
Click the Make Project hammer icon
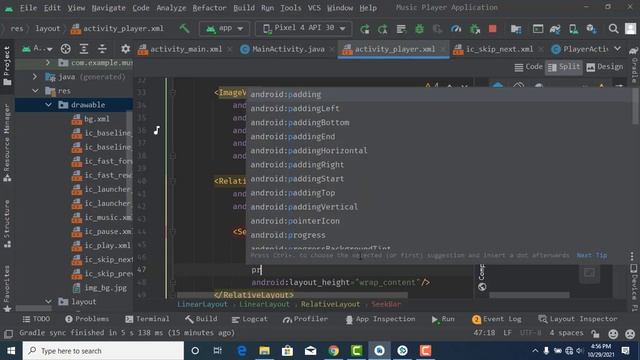(x=184, y=28)
